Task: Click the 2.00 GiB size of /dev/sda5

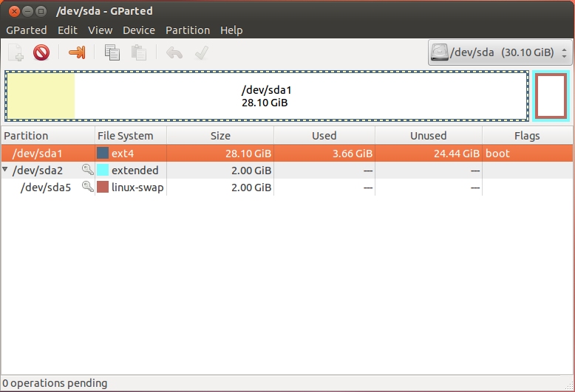Action: click(x=251, y=188)
